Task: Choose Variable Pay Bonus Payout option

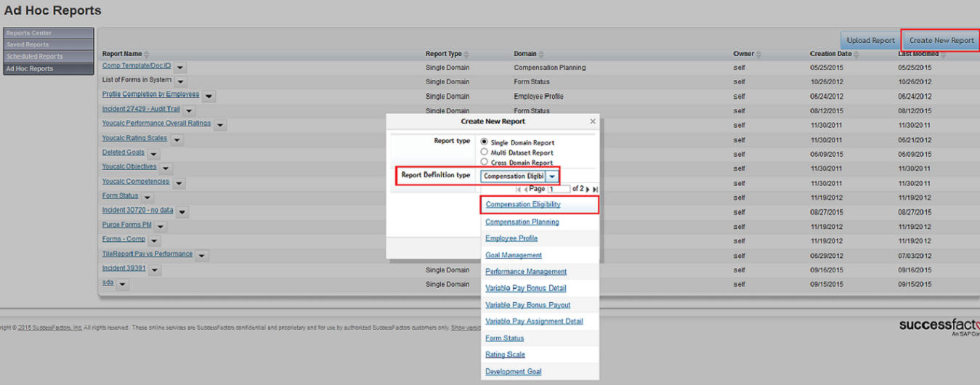Action: (528, 305)
